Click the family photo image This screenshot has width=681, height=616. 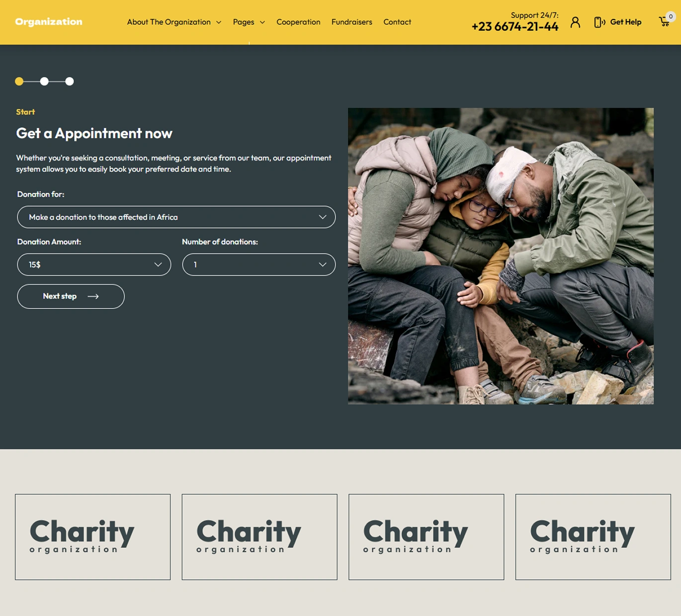click(501, 256)
